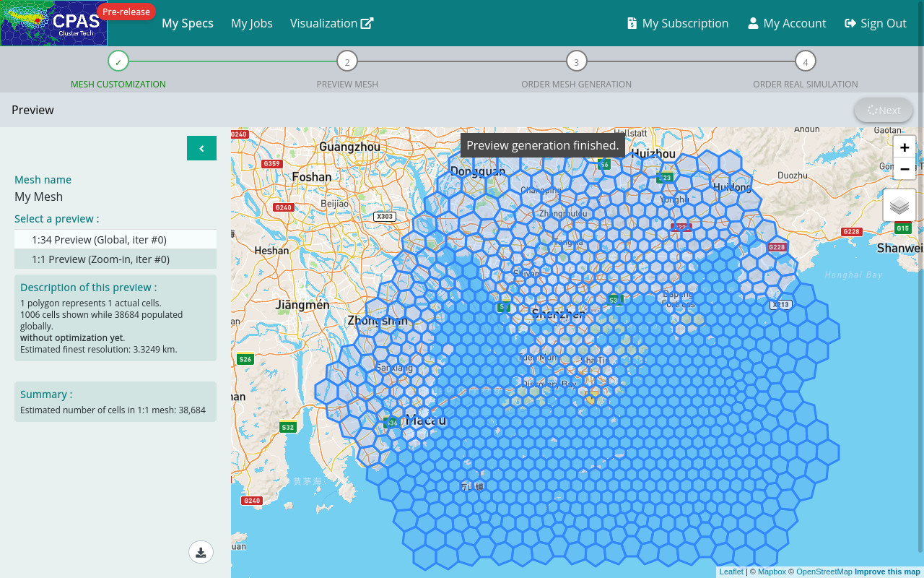The width and height of the screenshot is (924, 578).
Task: Click the Heshan label on map
Action: (x=272, y=250)
